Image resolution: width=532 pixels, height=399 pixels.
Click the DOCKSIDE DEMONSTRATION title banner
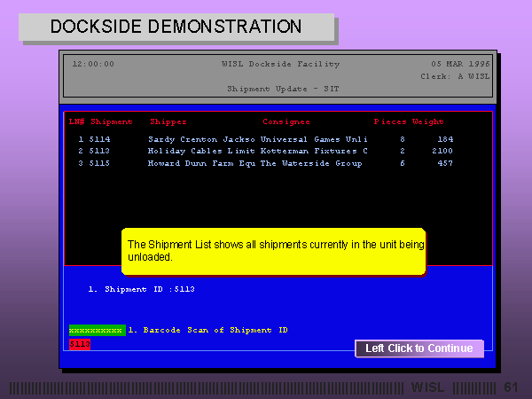pyautogui.click(x=176, y=27)
